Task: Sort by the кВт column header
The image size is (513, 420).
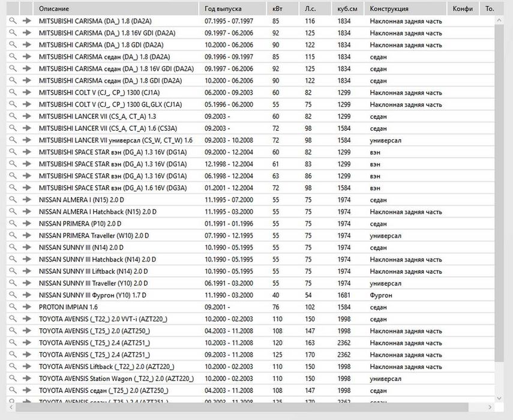Action: point(283,9)
